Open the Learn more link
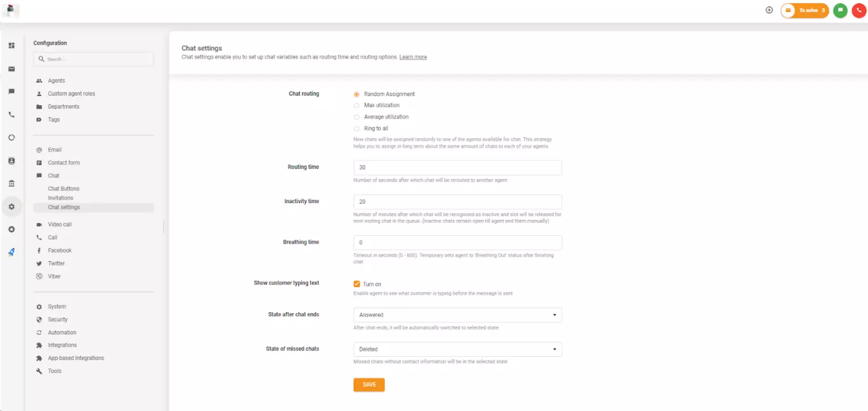 pyautogui.click(x=413, y=57)
